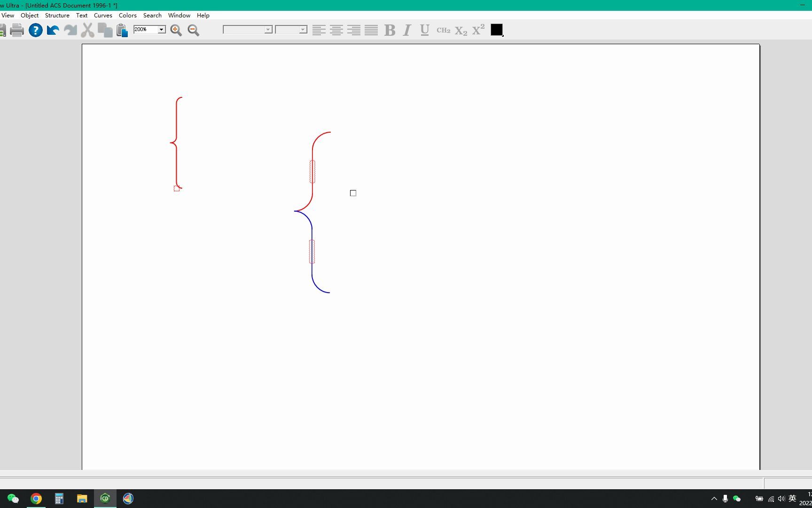Toggle Underline formatting
Viewport: 812px width, 508px height.
pyautogui.click(x=425, y=30)
